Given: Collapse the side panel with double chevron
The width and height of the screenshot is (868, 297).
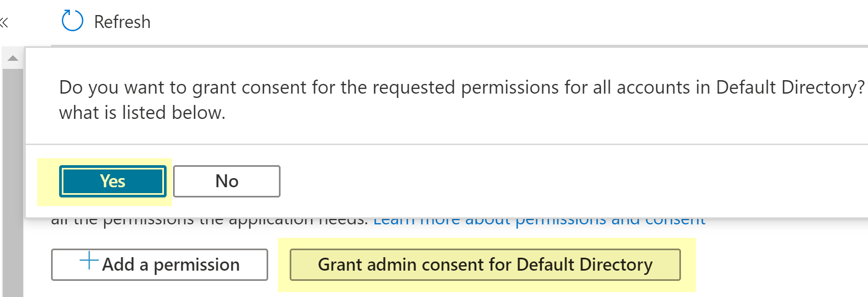Looking at the screenshot, I should click(x=4, y=23).
